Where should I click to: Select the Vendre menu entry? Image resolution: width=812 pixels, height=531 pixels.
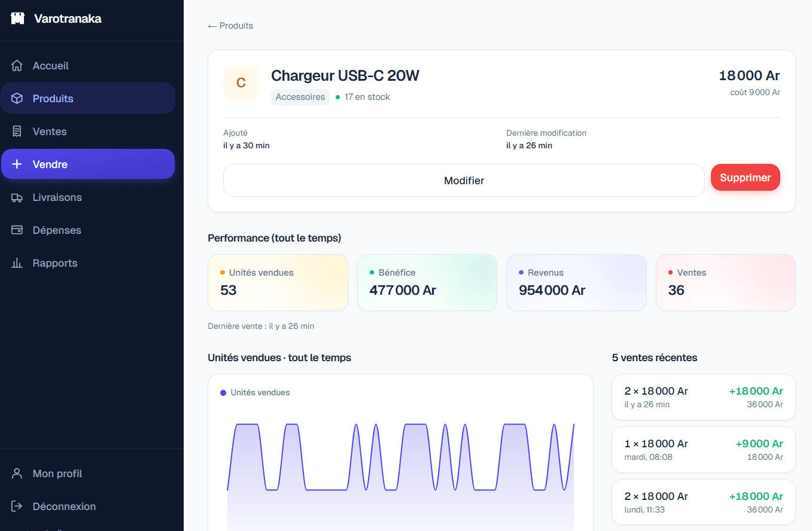point(88,164)
